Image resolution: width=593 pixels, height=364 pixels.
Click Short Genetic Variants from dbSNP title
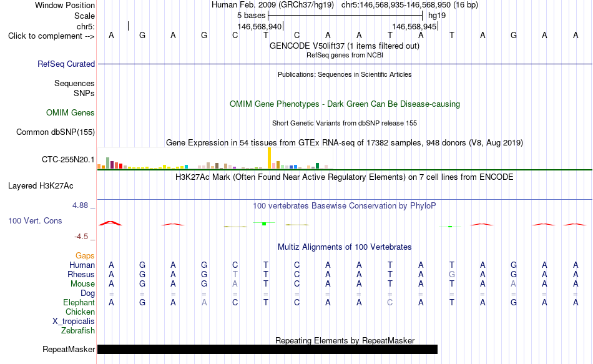tap(345, 123)
